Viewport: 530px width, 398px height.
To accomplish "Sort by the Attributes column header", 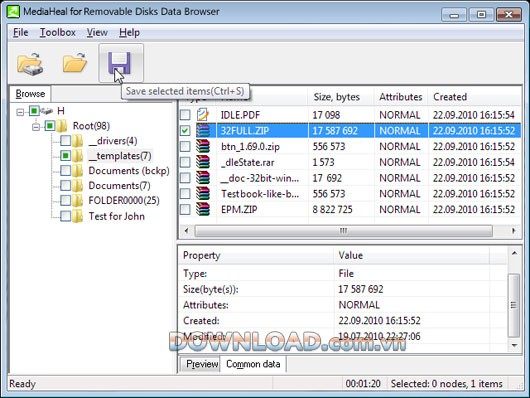I will 401,97.
